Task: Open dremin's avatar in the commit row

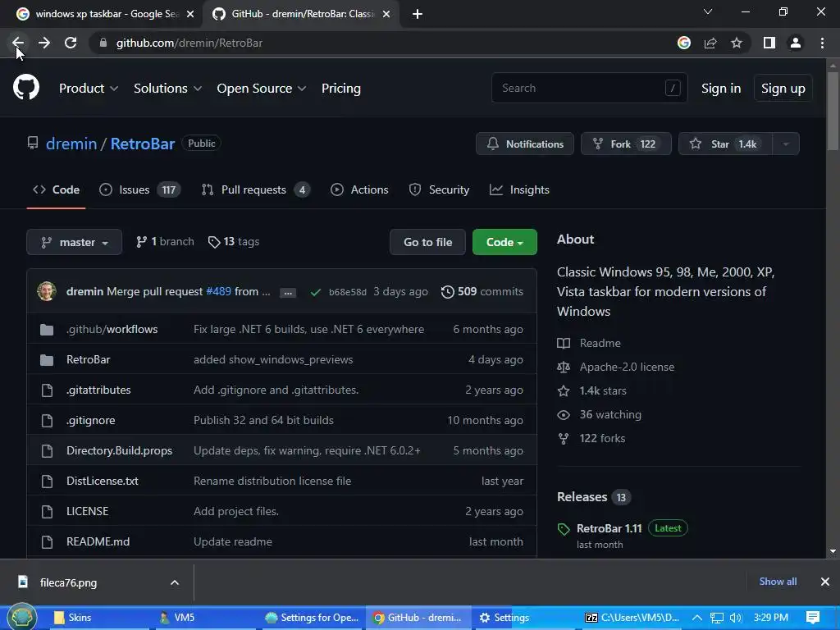Action: coord(47,291)
